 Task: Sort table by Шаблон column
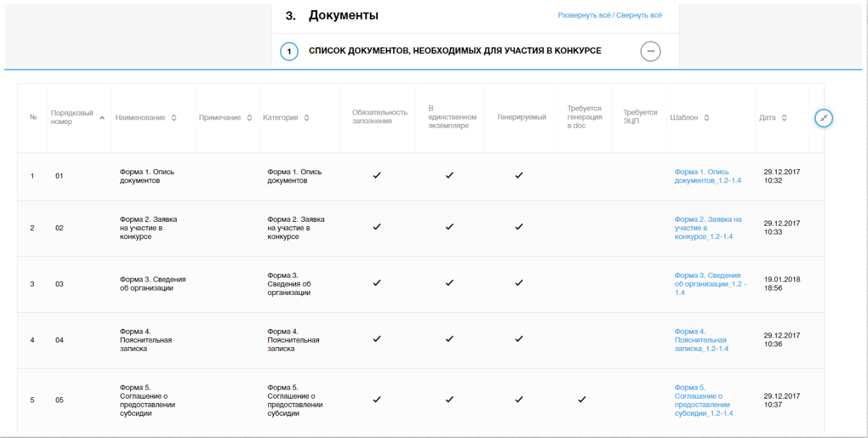[689, 118]
